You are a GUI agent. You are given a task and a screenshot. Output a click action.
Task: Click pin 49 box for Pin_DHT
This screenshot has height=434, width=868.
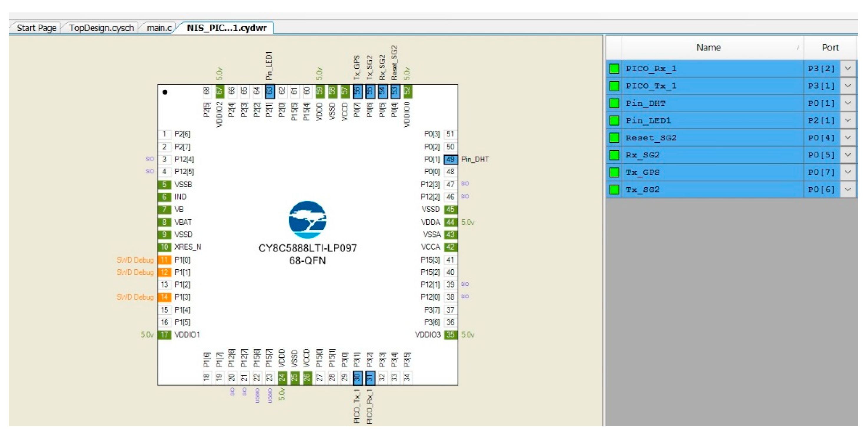[451, 159]
